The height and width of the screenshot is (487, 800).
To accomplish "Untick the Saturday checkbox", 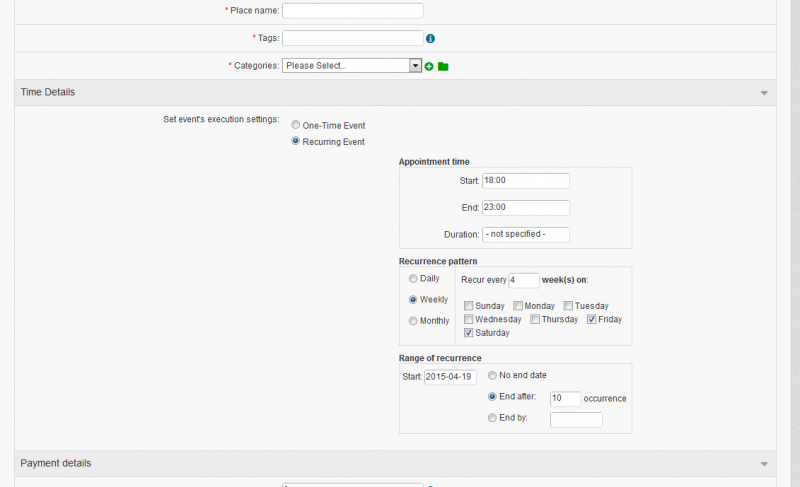I will click(x=468, y=333).
